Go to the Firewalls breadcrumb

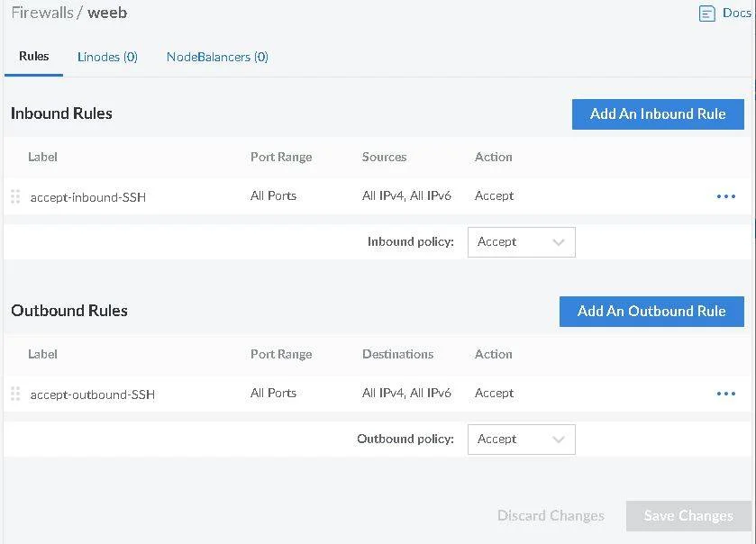[x=42, y=13]
